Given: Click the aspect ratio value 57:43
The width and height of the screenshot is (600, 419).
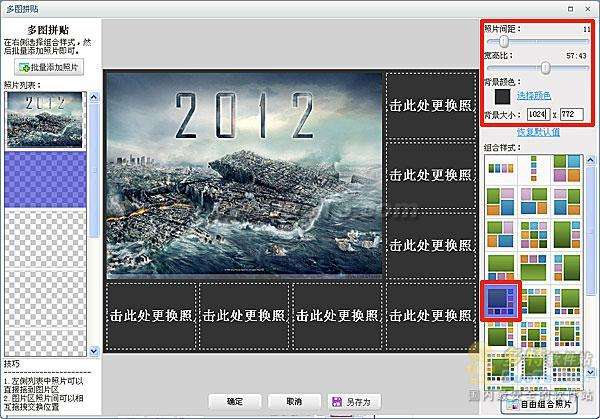Looking at the screenshot, I should point(576,56).
